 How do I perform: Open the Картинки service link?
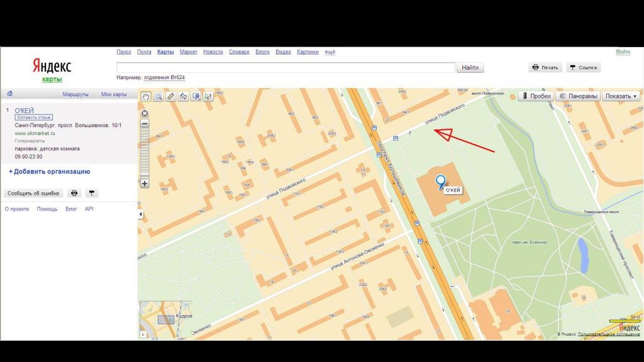(308, 52)
